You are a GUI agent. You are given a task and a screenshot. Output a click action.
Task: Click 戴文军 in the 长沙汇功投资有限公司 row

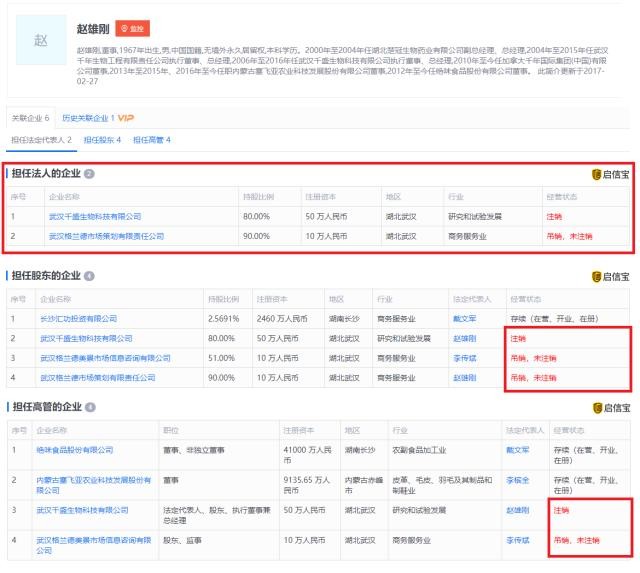tap(466, 319)
